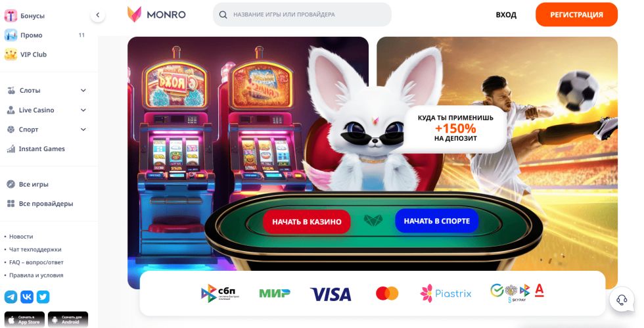The width and height of the screenshot is (644, 328).
Task: Open the VK social icon
Action: pos(27,296)
